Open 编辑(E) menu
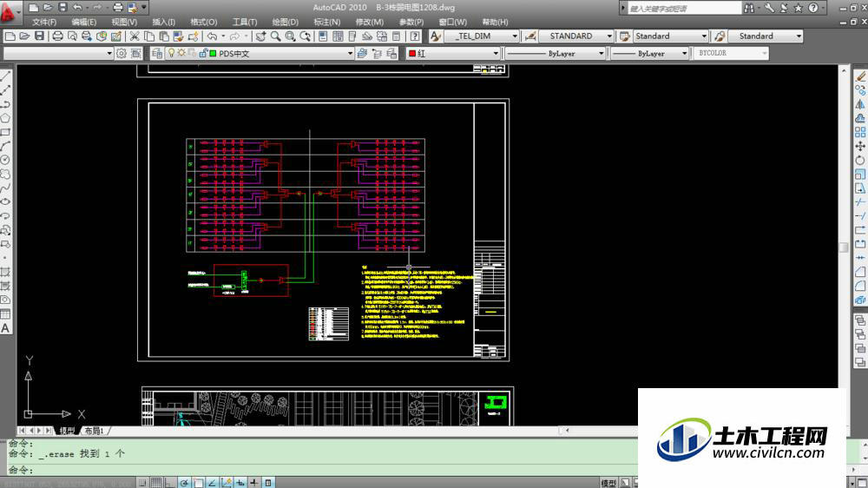Image resolution: width=868 pixels, height=488 pixels. (83, 23)
